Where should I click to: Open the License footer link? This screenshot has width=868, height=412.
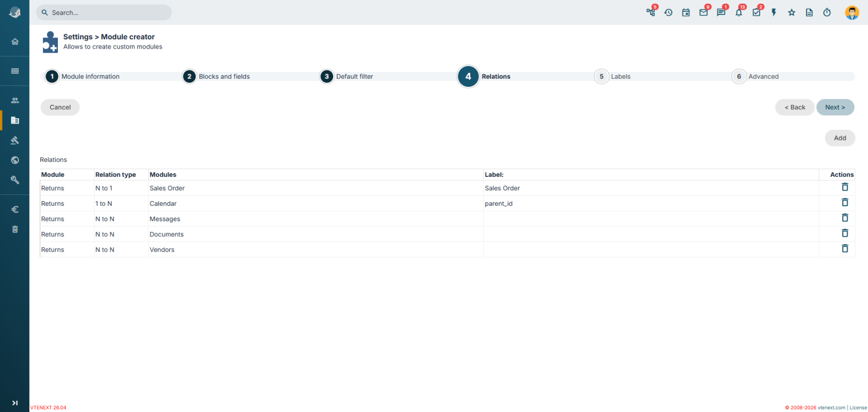pyautogui.click(x=858, y=407)
